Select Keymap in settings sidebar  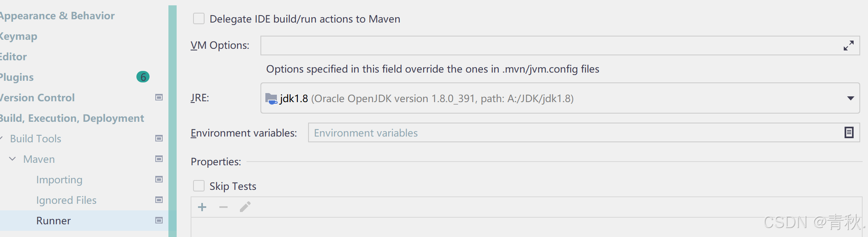(x=19, y=36)
